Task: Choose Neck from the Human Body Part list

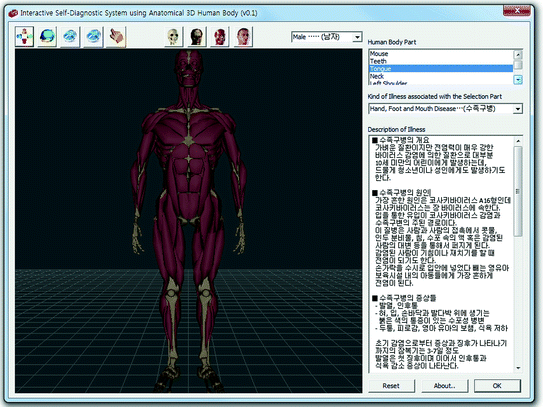Action: pyautogui.click(x=441, y=76)
